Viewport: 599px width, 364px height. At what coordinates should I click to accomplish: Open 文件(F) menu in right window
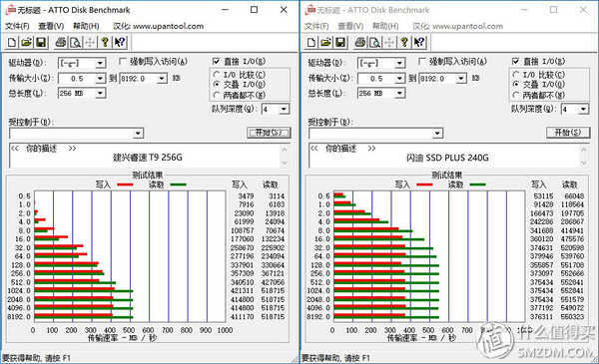click(316, 26)
